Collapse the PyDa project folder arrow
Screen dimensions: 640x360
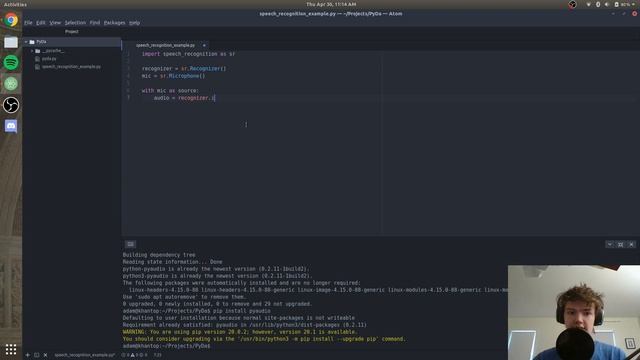tap(26, 42)
